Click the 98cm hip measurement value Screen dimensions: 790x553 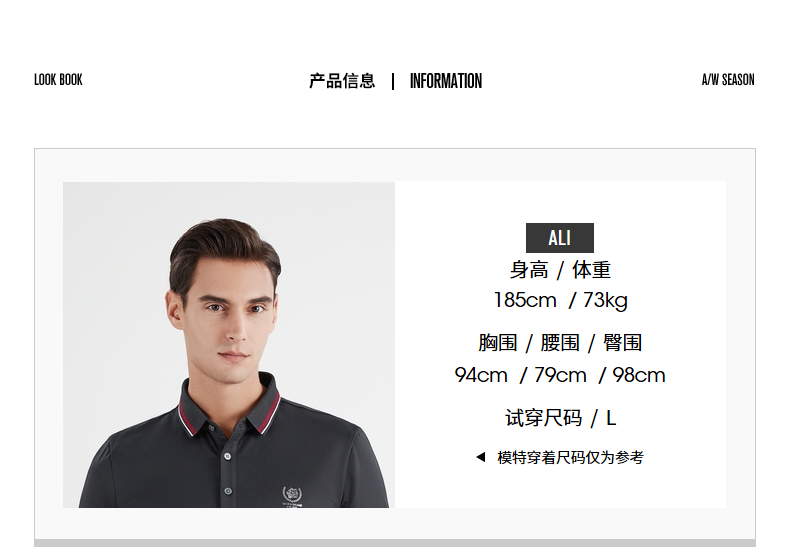(x=639, y=375)
